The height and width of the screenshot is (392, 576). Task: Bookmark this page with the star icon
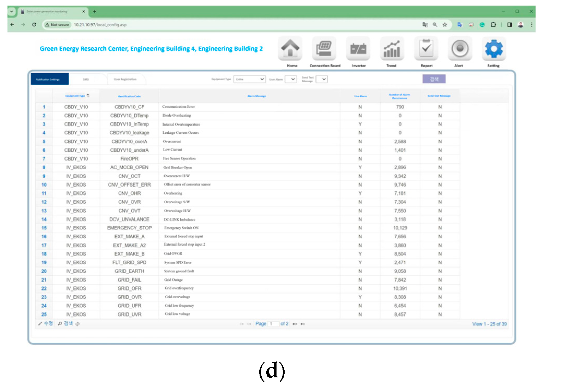[445, 25]
